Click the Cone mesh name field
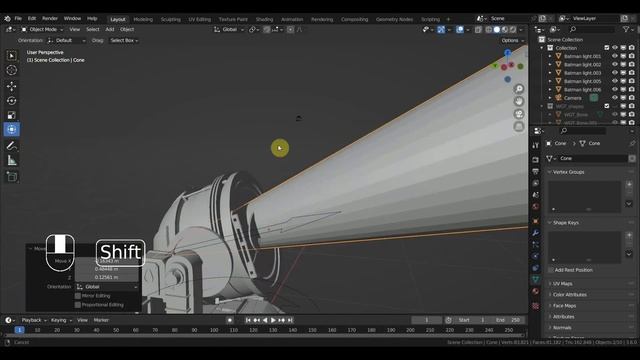Viewport: 640px width, 360px height. pos(592,158)
